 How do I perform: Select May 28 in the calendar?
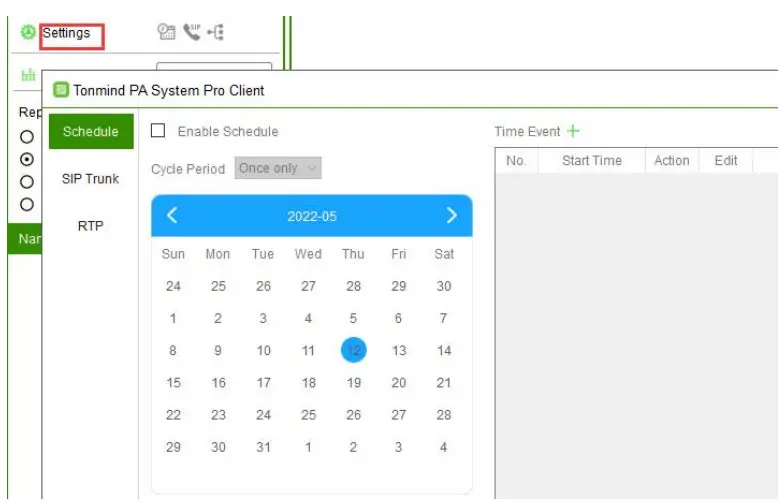(x=444, y=415)
